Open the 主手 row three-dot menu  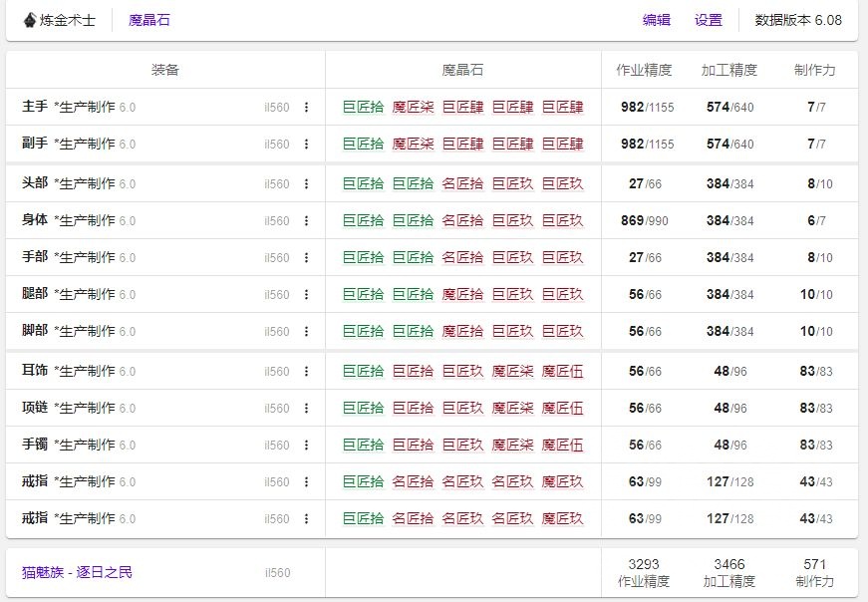click(306, 108)
